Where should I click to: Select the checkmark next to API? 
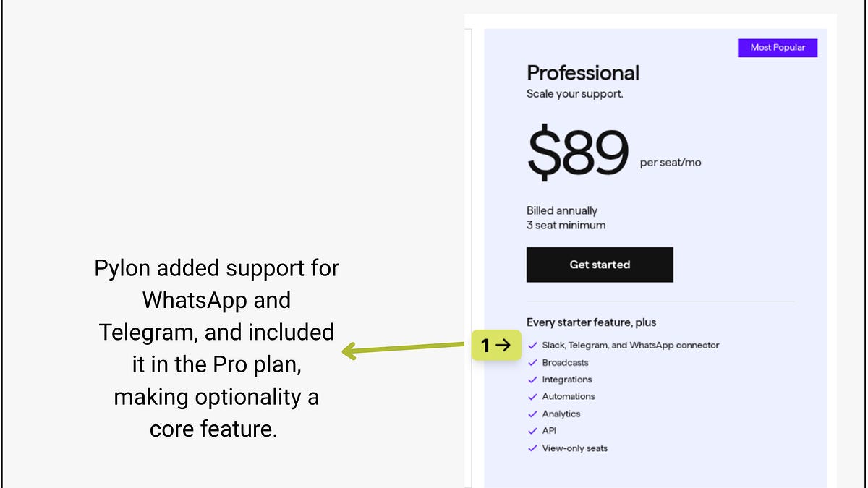pos(532,430)
